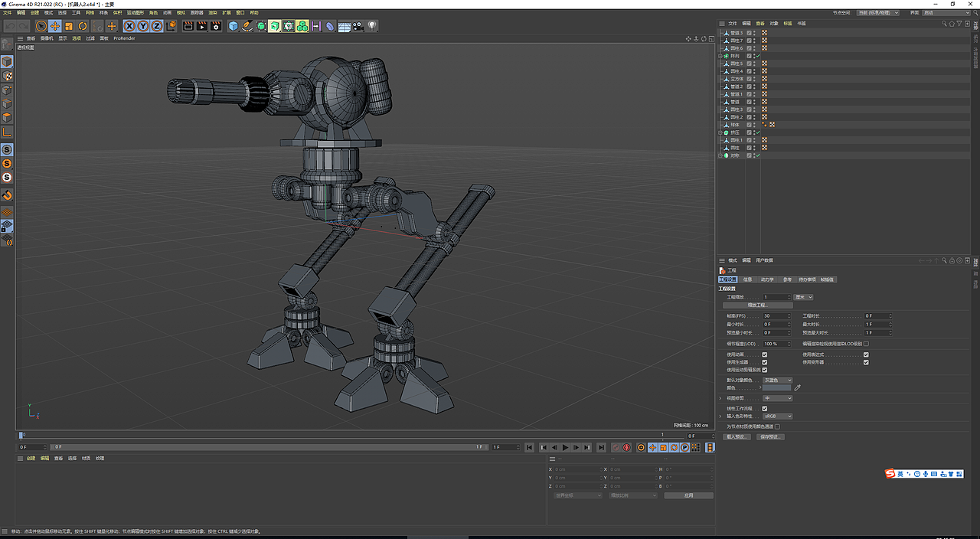Click the default object color swatch

click(777, 388)
